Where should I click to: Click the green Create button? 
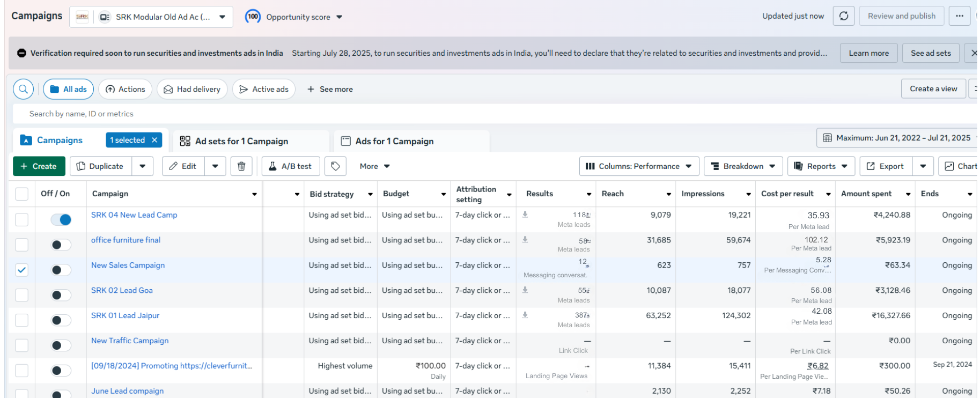click(x=39, y=166)
